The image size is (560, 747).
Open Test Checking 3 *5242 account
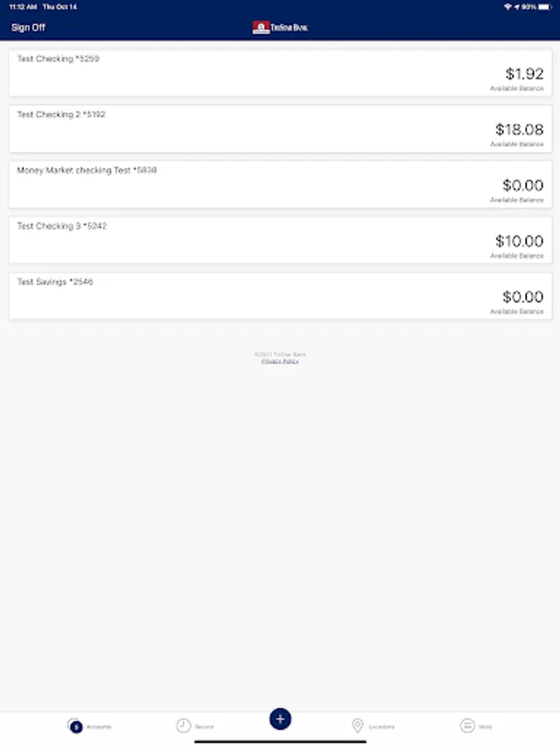pyautogui.click(x=280, y=240)
